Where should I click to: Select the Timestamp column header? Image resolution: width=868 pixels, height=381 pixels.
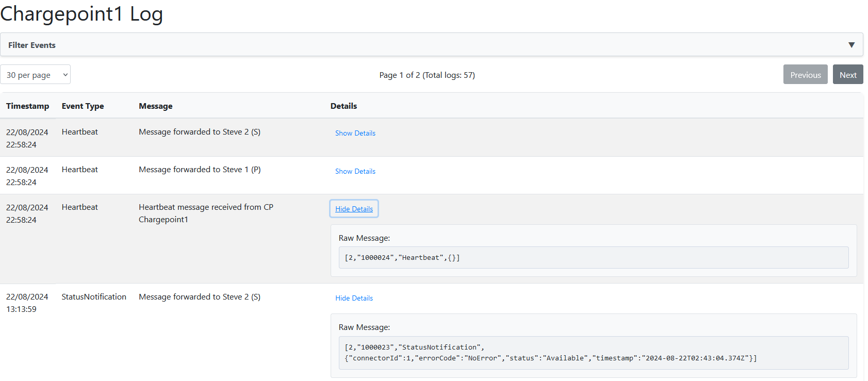tap(28, 106)
